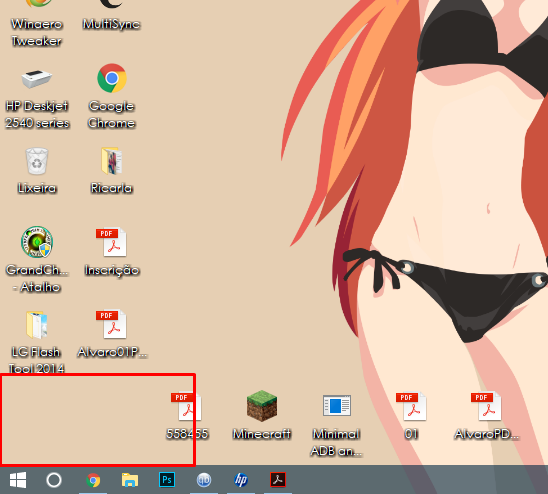
Task: Open File Explorer from the taskbar
Action: coord(130,480)
